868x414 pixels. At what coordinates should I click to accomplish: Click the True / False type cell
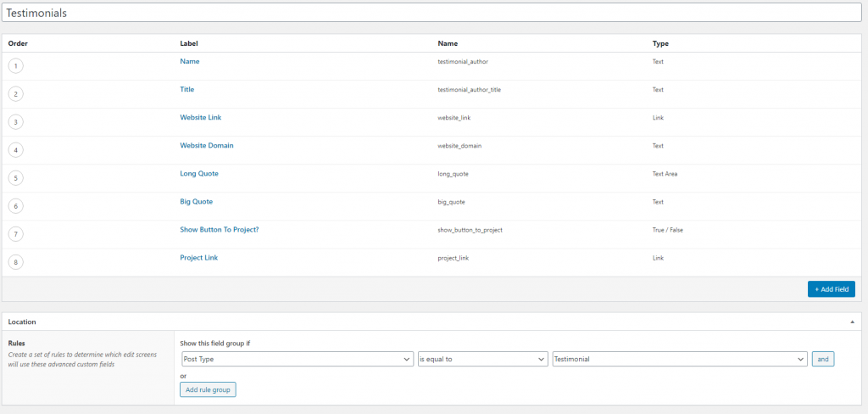pos(668,230)
